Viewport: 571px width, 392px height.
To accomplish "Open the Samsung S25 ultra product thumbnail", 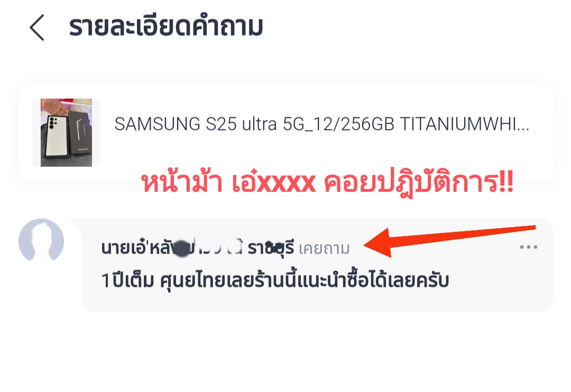I will pyautogui.click(x=66, y=133).
